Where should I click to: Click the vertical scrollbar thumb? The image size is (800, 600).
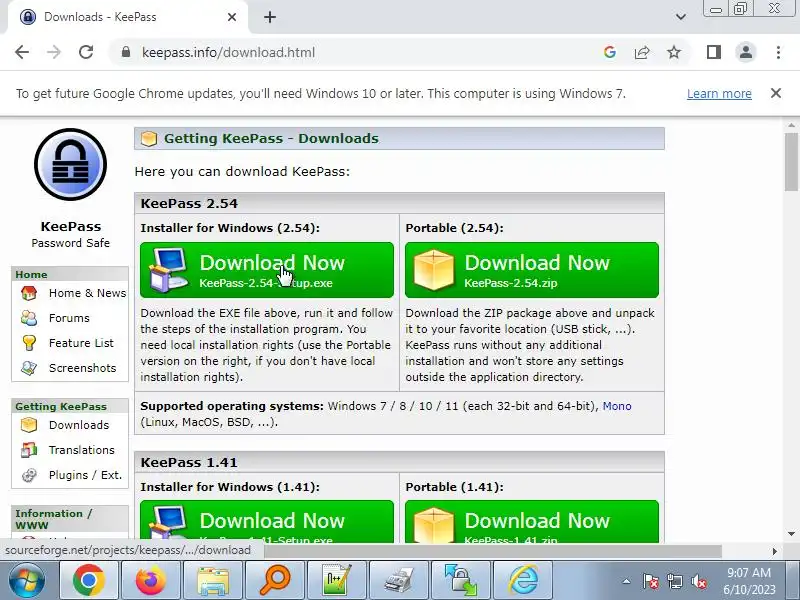pyautogui.click(x=791, y=162)
